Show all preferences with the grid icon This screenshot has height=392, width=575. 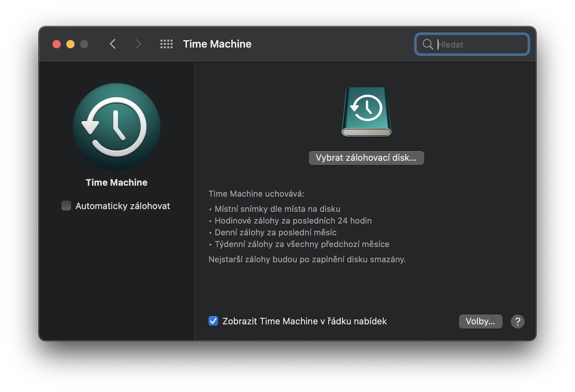[166, 44]
